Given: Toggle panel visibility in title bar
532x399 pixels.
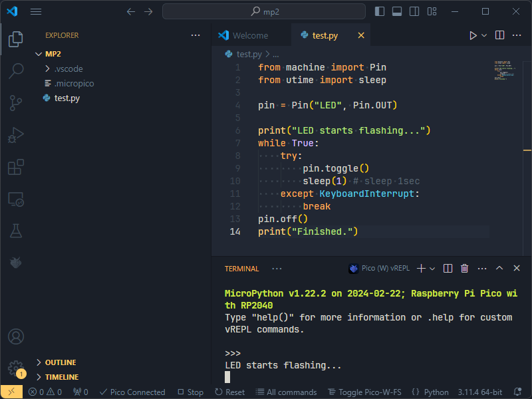Looking at the screenshot, I should pos(397,11).
